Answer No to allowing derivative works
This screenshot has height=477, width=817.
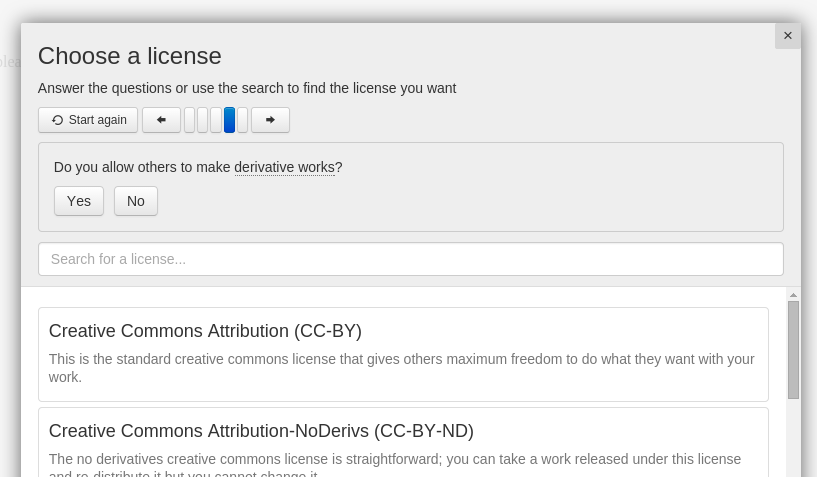(136, 201)
